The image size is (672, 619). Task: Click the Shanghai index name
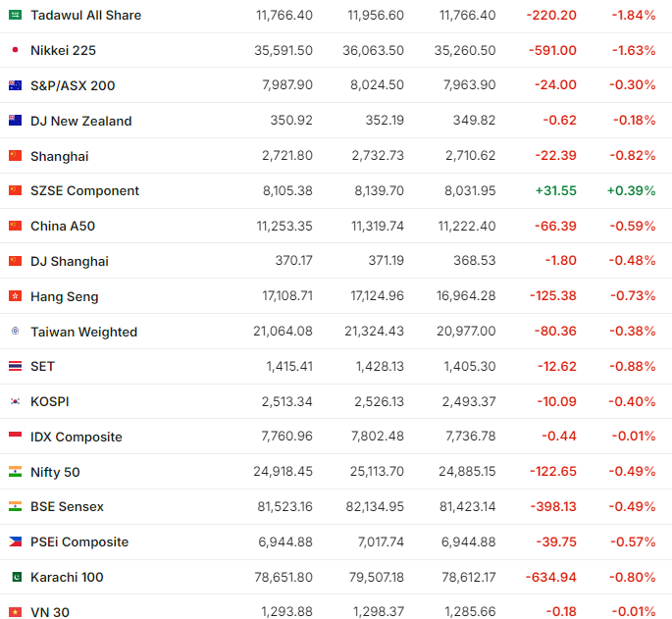click(59, 156)
